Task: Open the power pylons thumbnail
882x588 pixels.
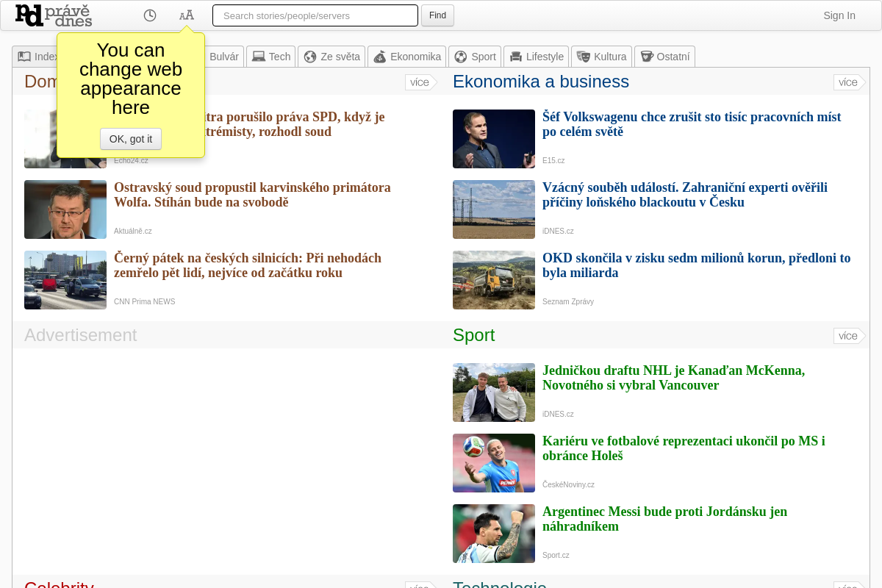Action: (494, 209)
